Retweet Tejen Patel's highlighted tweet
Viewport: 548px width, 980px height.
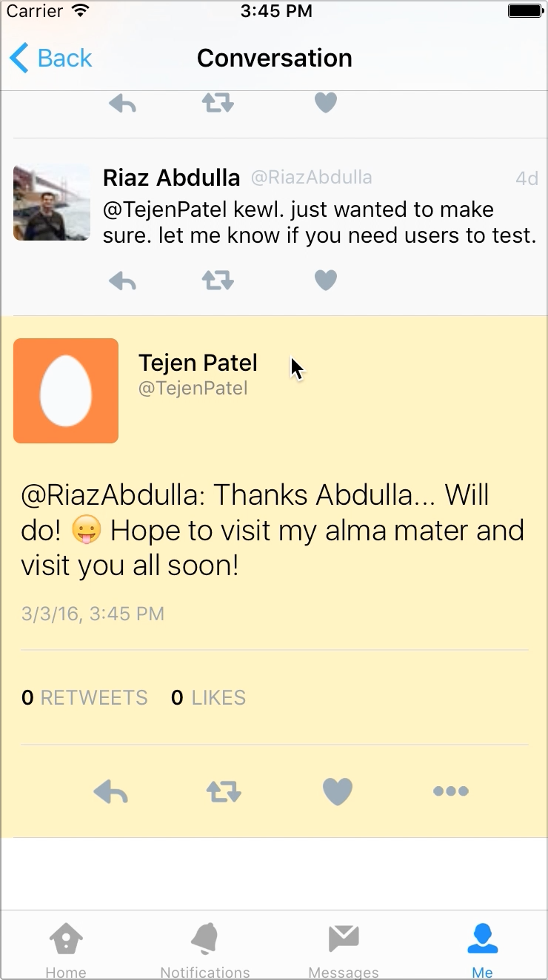[x=224, y=792]
